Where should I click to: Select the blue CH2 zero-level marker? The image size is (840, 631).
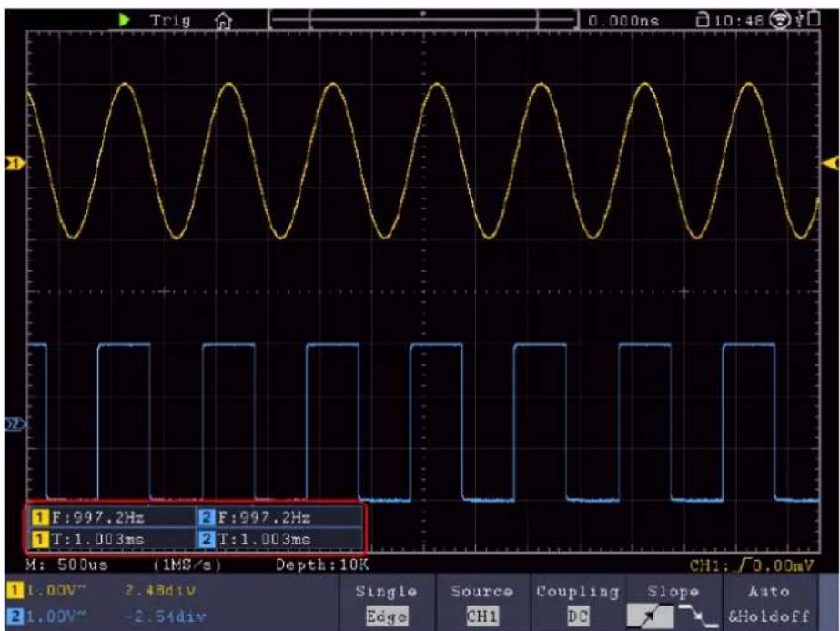click(15, 424)
